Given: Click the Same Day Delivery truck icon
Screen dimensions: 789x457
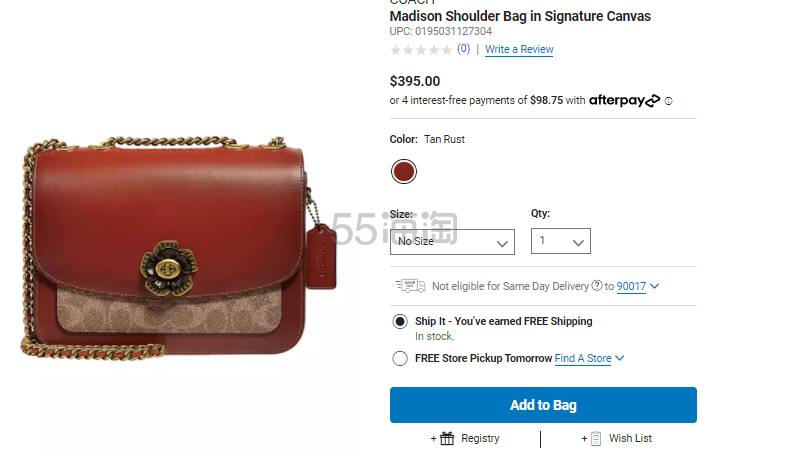Looking at the screenshot, I should (x=410, y=286).
